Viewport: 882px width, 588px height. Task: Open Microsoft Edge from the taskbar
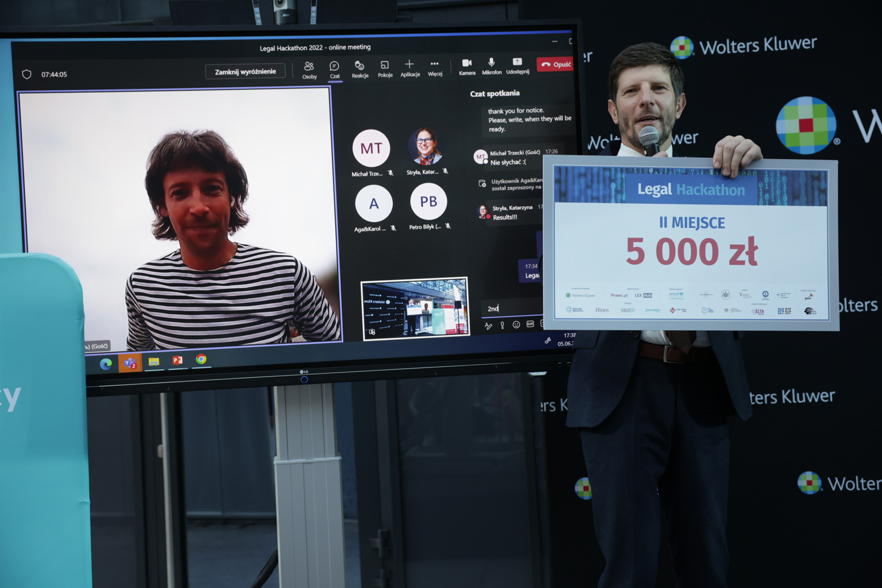106,364
